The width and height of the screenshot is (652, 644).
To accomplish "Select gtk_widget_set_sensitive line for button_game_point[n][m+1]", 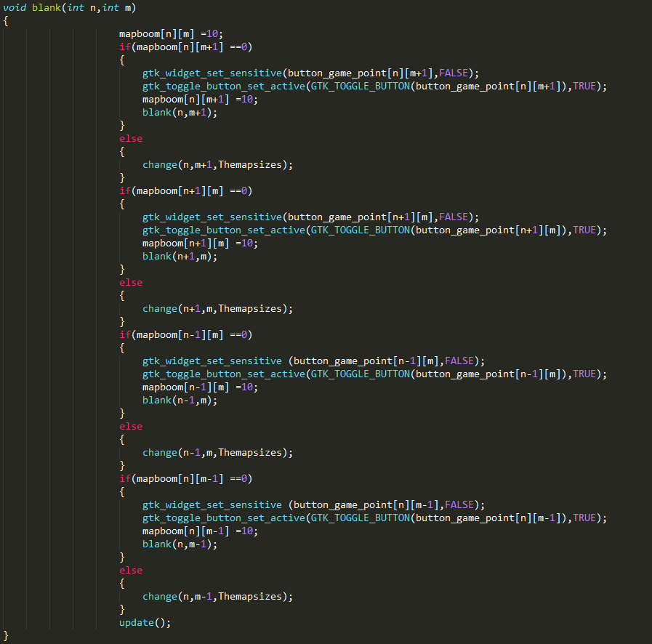I will coord(310,73).
